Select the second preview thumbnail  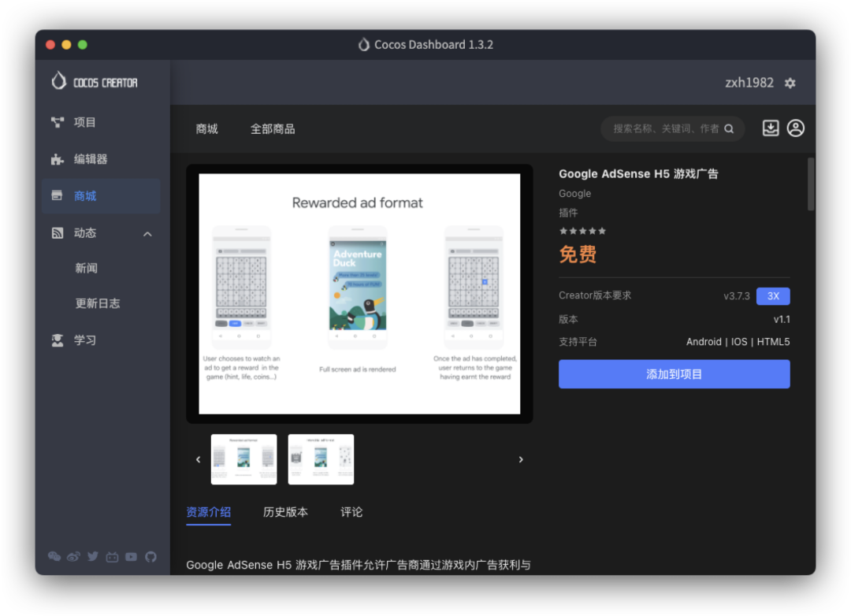tap(321, 459)
